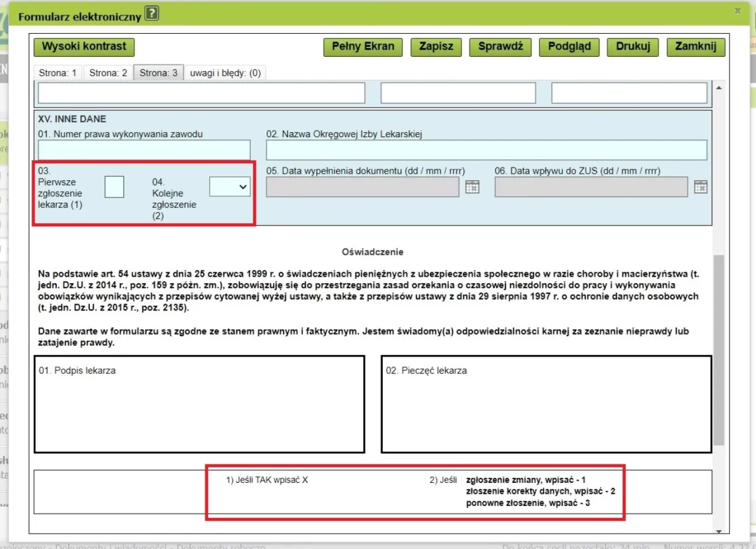Toggle Wysoki kontrast mode
Viewport: 756px width, 549px height.
coord(83,47)
